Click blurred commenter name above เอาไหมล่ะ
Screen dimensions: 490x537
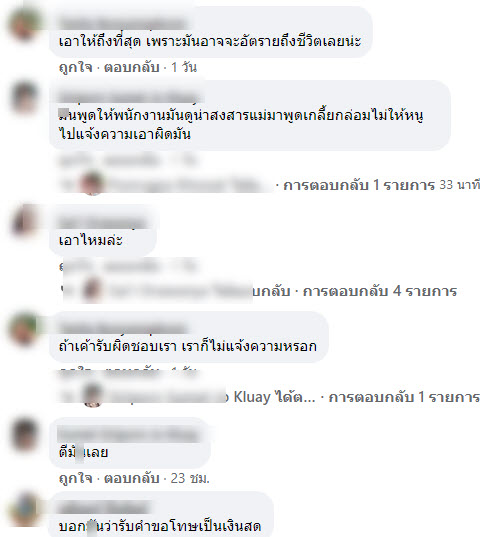103,222
